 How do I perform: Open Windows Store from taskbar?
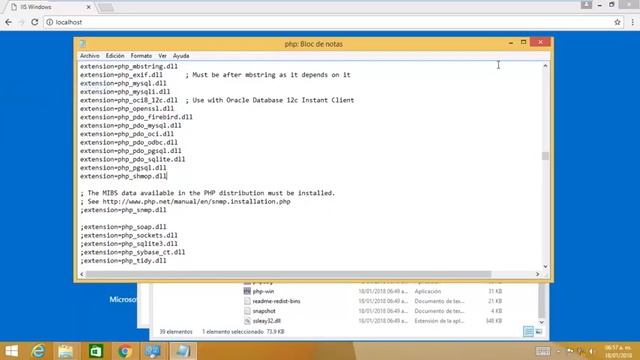click(x=96, y=351)
